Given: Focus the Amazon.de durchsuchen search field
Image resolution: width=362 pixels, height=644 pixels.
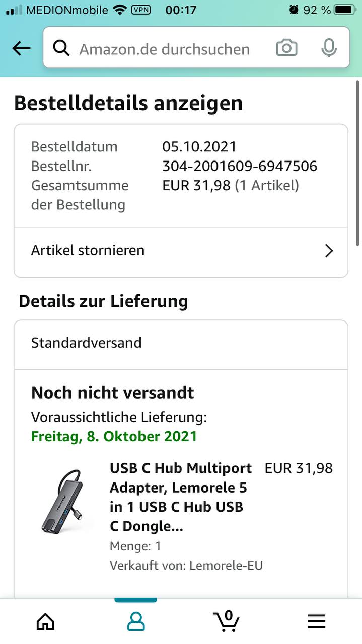Looking at the screenshot, I should tap(196, 48).
